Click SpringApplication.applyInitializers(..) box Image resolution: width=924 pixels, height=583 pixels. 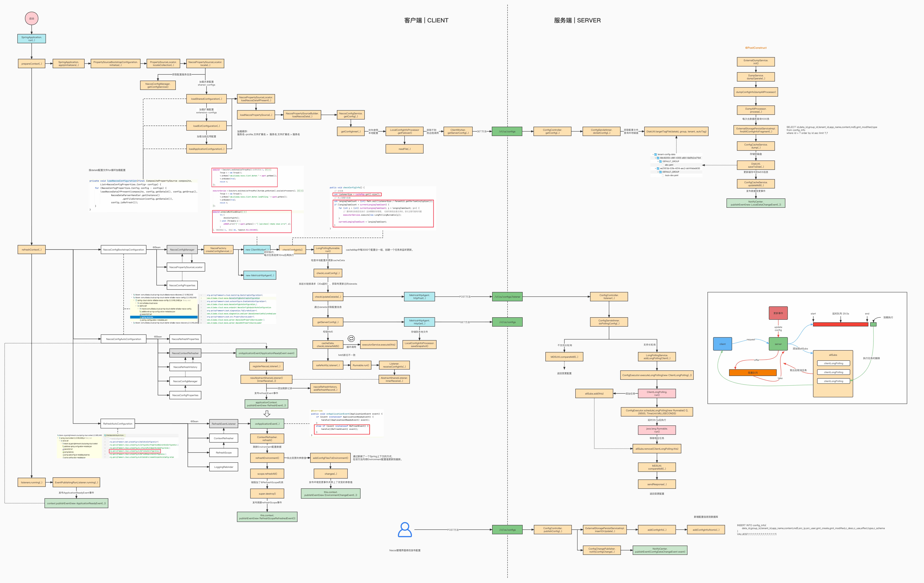pyautogui.click(x=69, y=64)
